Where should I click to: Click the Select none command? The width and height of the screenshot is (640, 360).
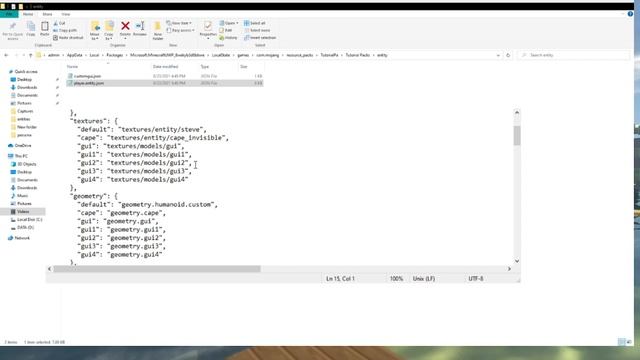pyautogui.click(x=257, y=30)
